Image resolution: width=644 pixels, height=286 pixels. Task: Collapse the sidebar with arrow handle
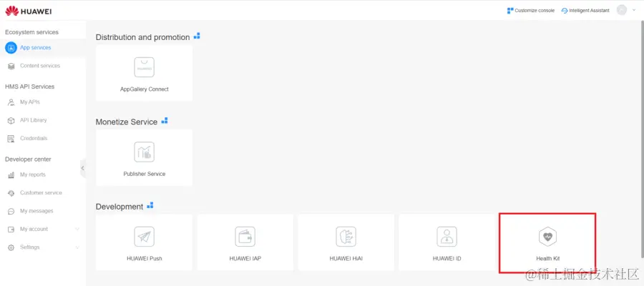pos(82,168)
